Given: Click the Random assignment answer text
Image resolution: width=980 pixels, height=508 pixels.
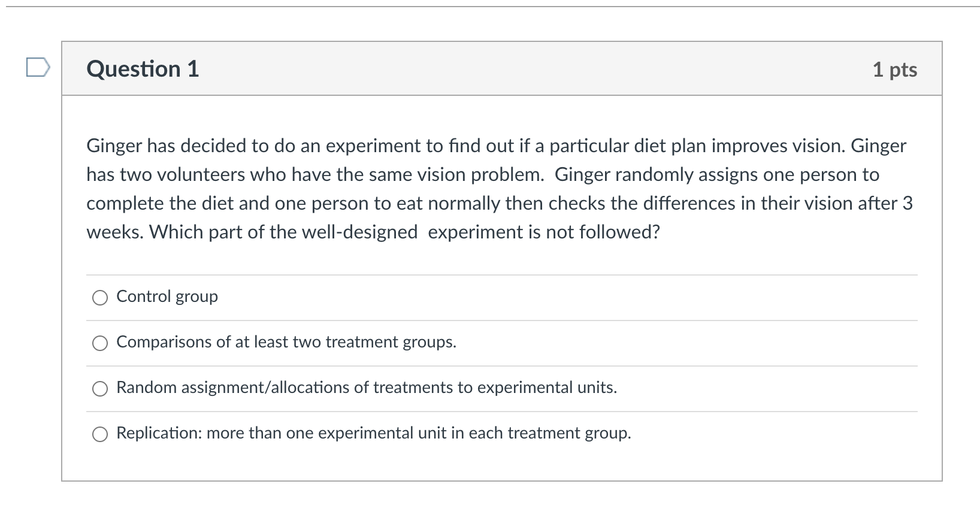Looking at the screenshot, I should 366,388.
